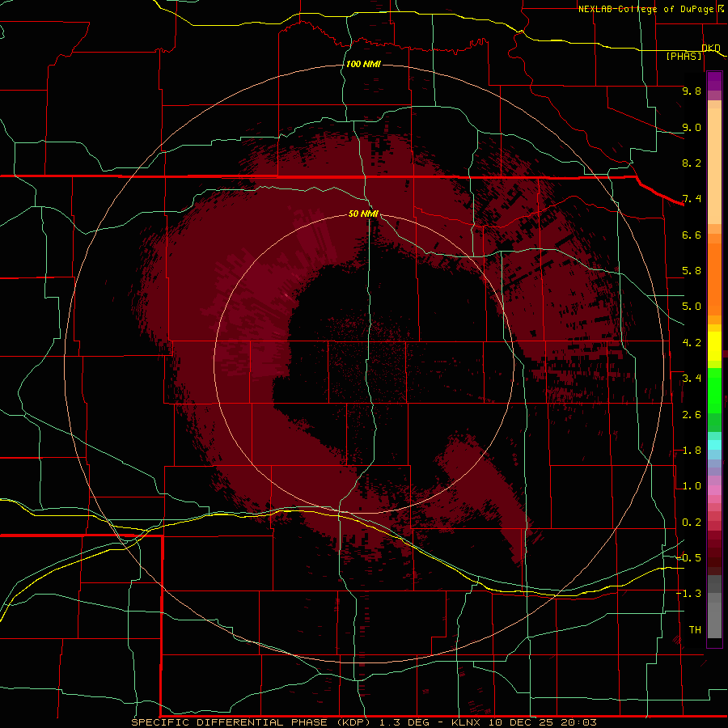Viewport: 728px width, 728px height.
Task: Click the 1.8 scale value
Action: click(692, 451)
